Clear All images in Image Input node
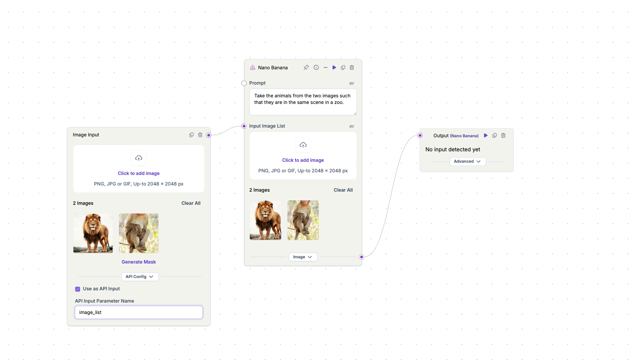This screenshot has width=641, height=364. [x=191, y=203]
